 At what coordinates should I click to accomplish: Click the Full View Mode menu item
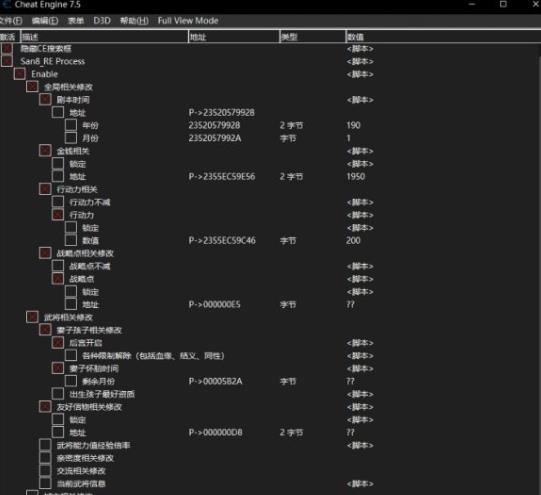coord(188,21)
